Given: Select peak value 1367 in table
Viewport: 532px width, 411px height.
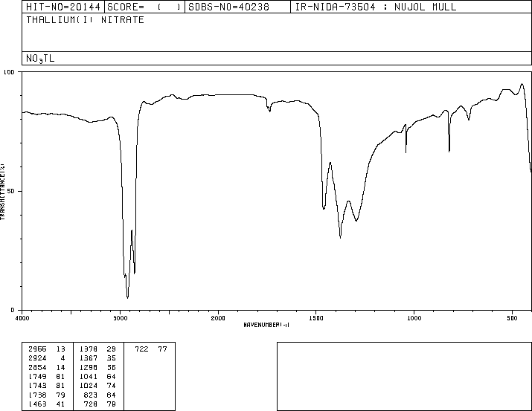Looking at the screenshot, I should [x=89, y=358].
